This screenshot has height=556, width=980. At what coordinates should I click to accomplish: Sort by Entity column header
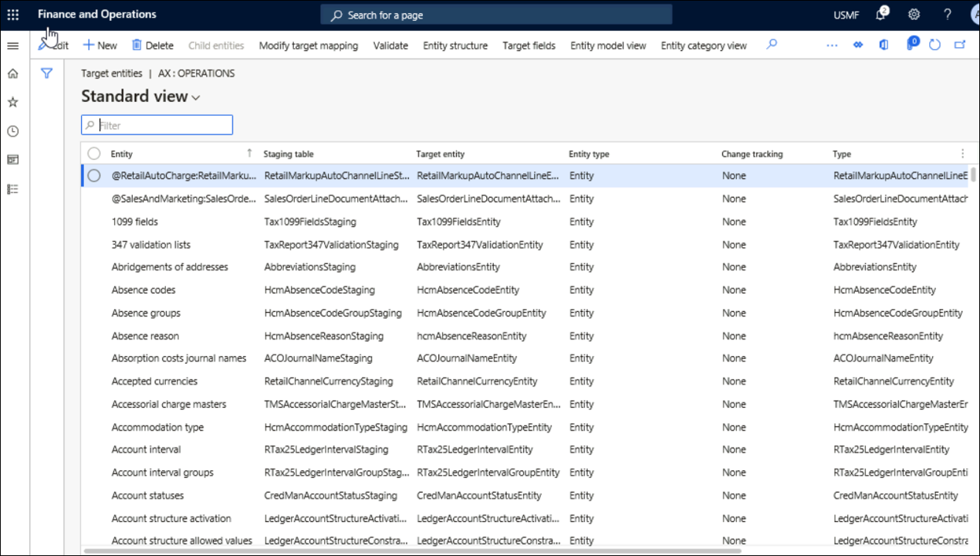121,154
